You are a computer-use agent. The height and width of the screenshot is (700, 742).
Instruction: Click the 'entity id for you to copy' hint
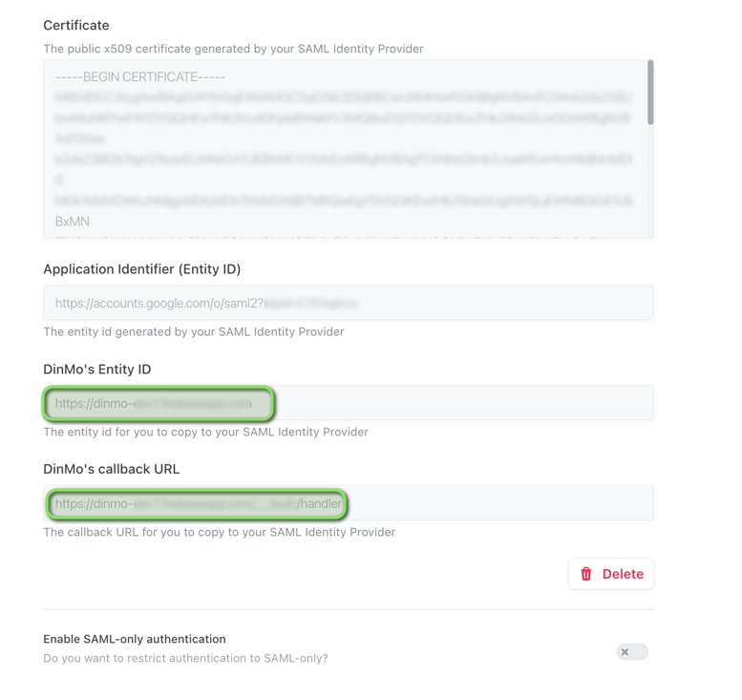(x=205, y=433)
